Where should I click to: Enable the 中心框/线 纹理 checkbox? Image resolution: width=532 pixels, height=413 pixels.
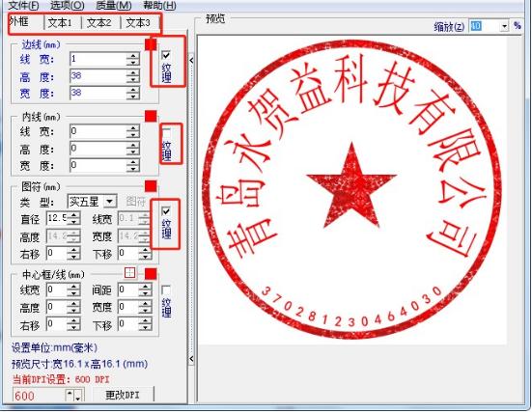tap(166, 290)
